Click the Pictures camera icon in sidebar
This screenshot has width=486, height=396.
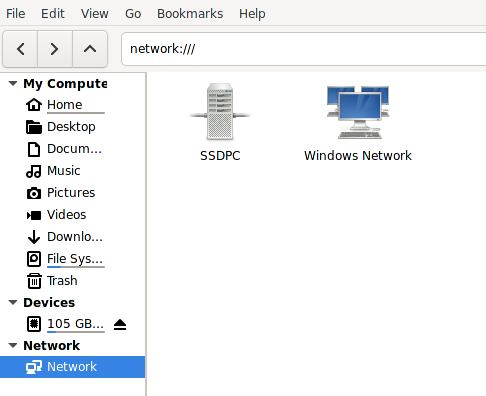pyautogui.click(x=34, y=193)
